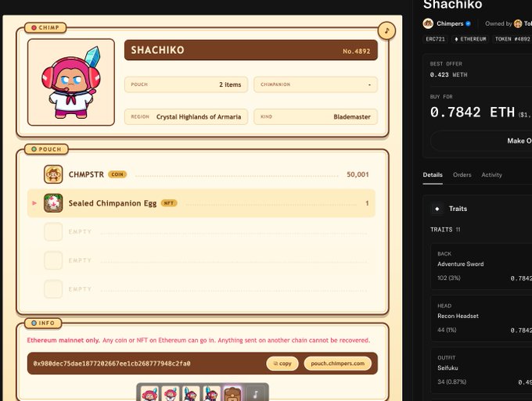Click the REGION Crystal Highlands of Armaria field
The image size is (532, 401).
pyautogui.click(x=186, y=116)
